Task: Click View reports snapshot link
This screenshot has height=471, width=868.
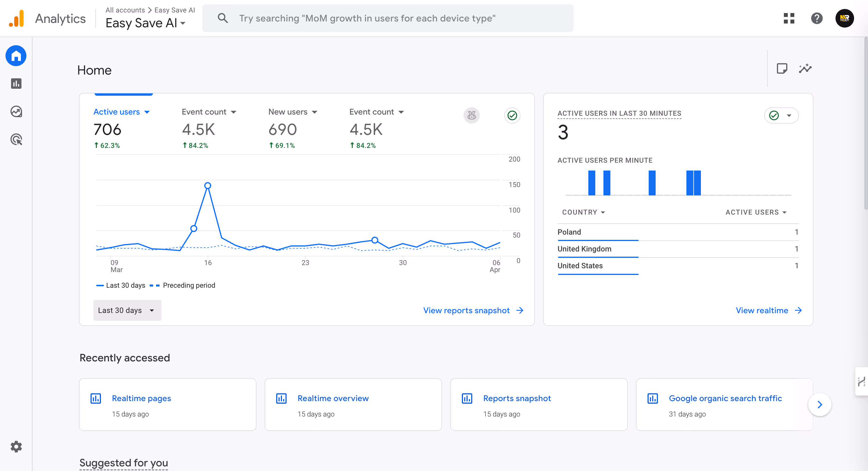Action: (473, 310)
